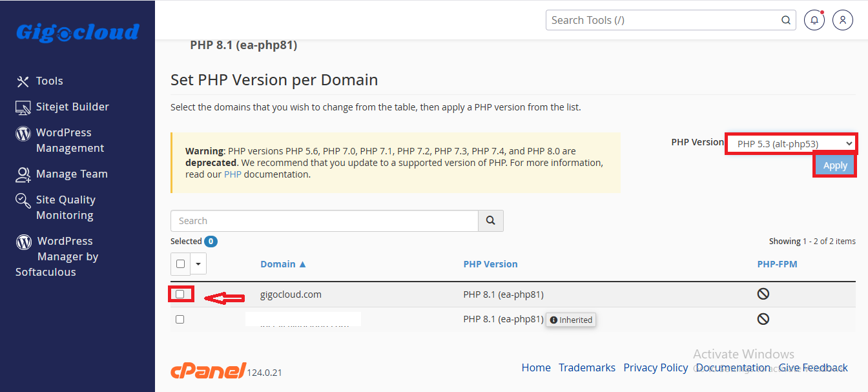
Task: Open the notifications bell icon
Action: point(814,20)
